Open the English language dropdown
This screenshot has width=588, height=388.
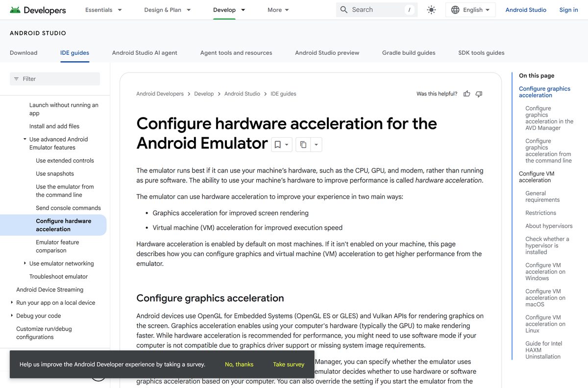[x=470, y=10]
